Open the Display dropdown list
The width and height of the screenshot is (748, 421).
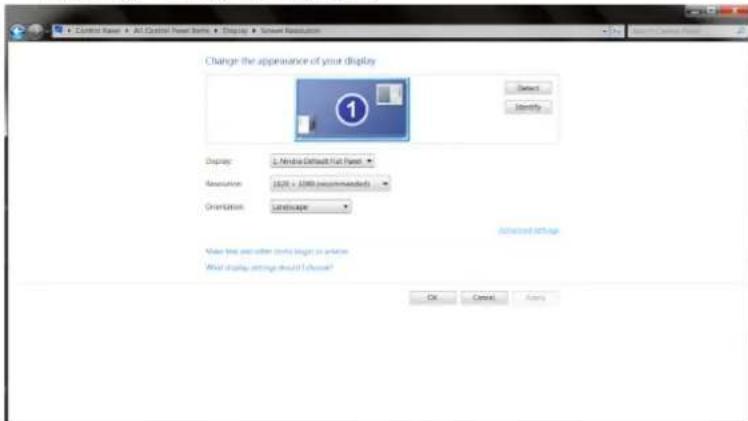pyautogui.click(x=322, y=160)
